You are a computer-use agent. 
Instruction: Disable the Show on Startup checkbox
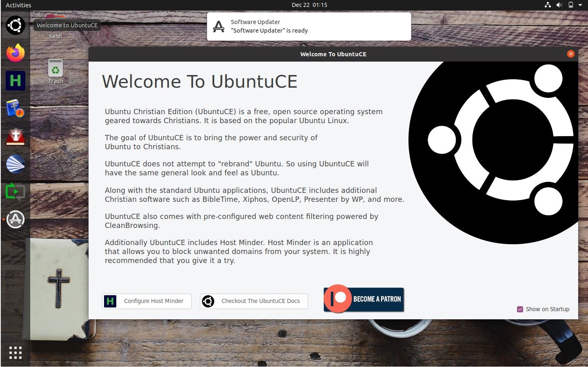[520, 309]
